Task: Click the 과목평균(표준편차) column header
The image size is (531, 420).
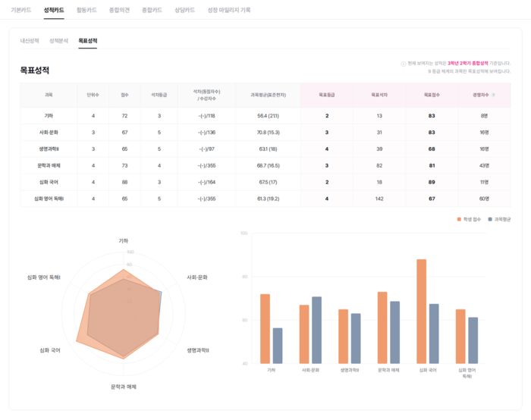Action: [x=269, y=95]
